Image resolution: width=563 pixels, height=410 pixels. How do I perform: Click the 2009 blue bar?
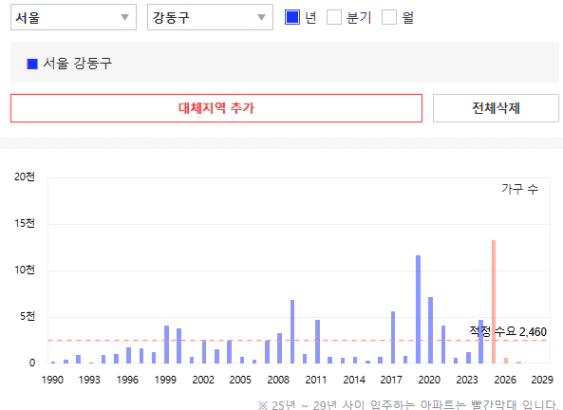pos(292,331)
